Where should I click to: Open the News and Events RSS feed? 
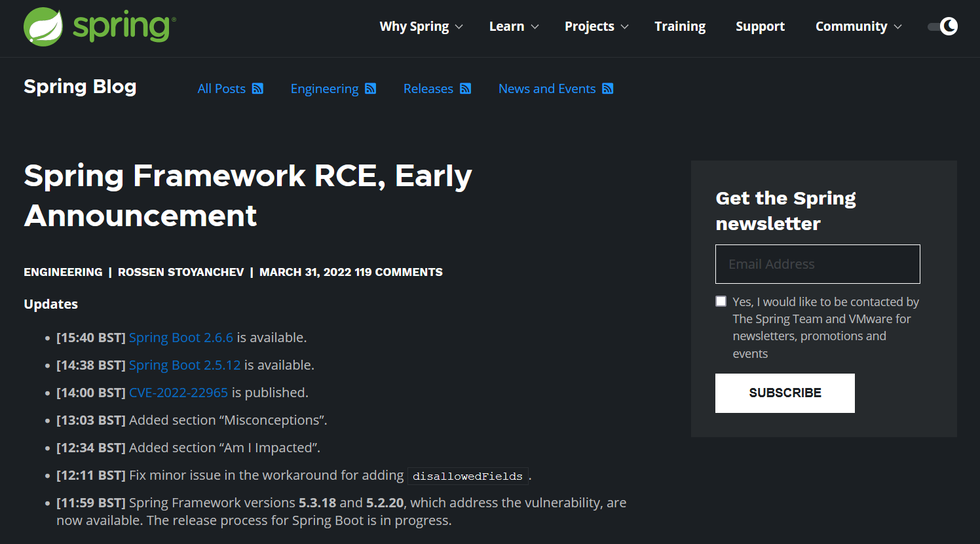(608, 88)
